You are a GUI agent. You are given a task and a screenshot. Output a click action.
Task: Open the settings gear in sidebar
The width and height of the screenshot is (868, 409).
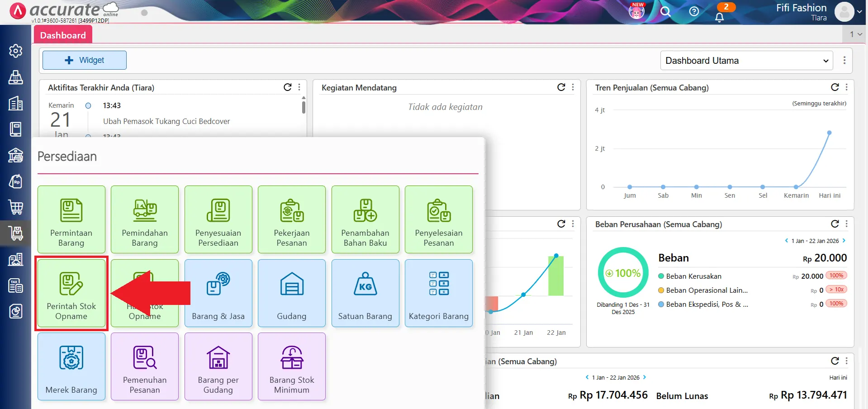tap(16, 51)
